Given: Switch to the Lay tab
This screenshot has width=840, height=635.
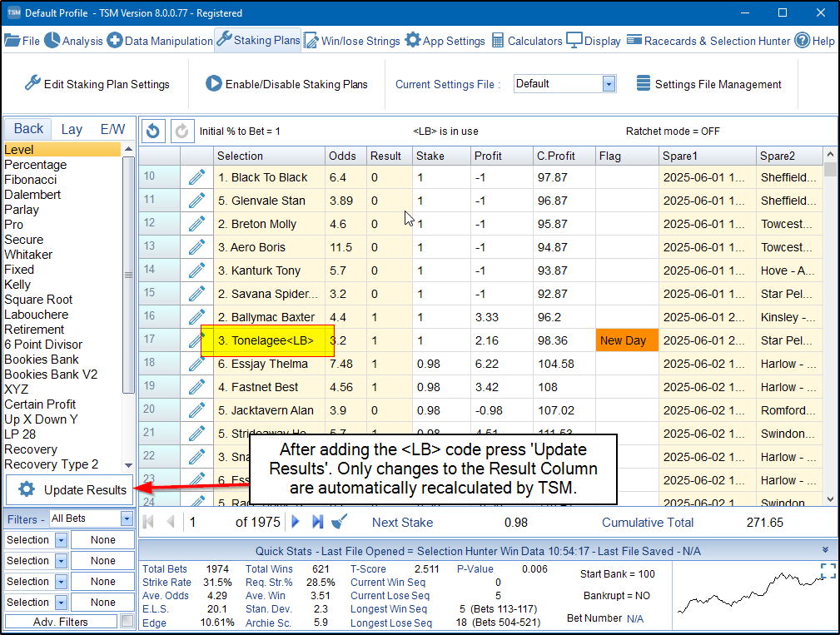Looking at the screenshot, I should point(72,129).
